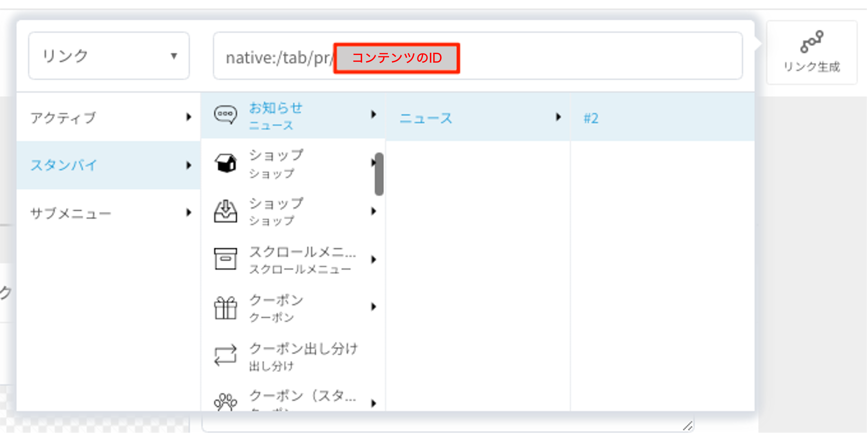The image size is (868, 433).
Task: Expand the download-tray ショップ row arrow
Action: click(x=373, y=211)
